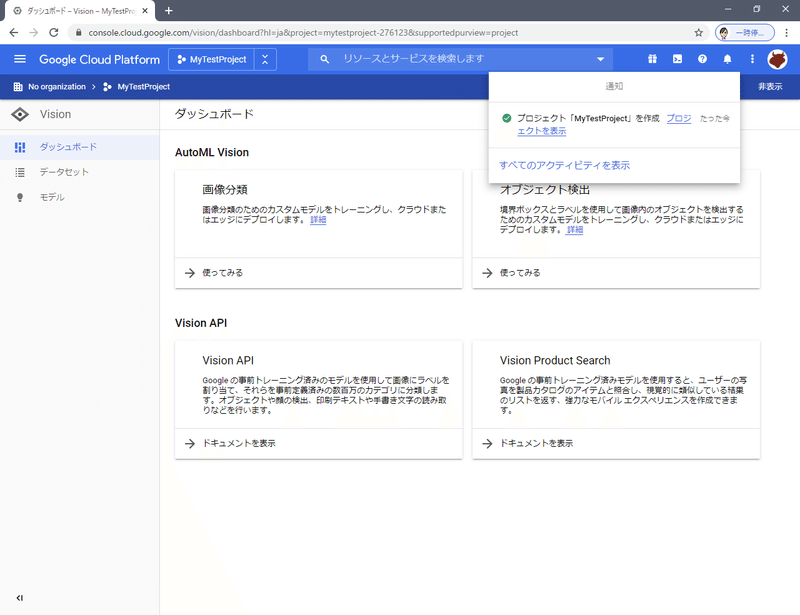Click the No organization breadcrumb
Screen dimensions: 800x615
50,87
